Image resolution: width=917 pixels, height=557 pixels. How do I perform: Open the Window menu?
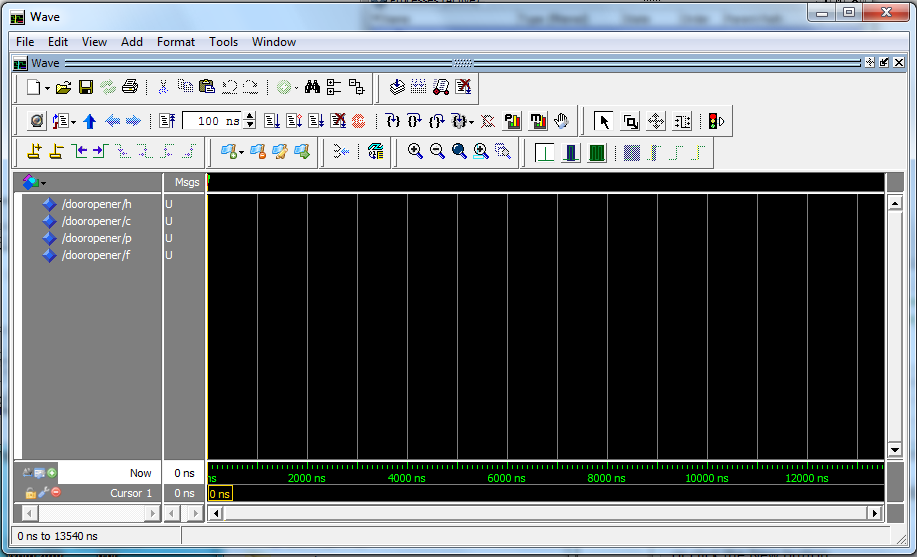[x=274, y=42]
